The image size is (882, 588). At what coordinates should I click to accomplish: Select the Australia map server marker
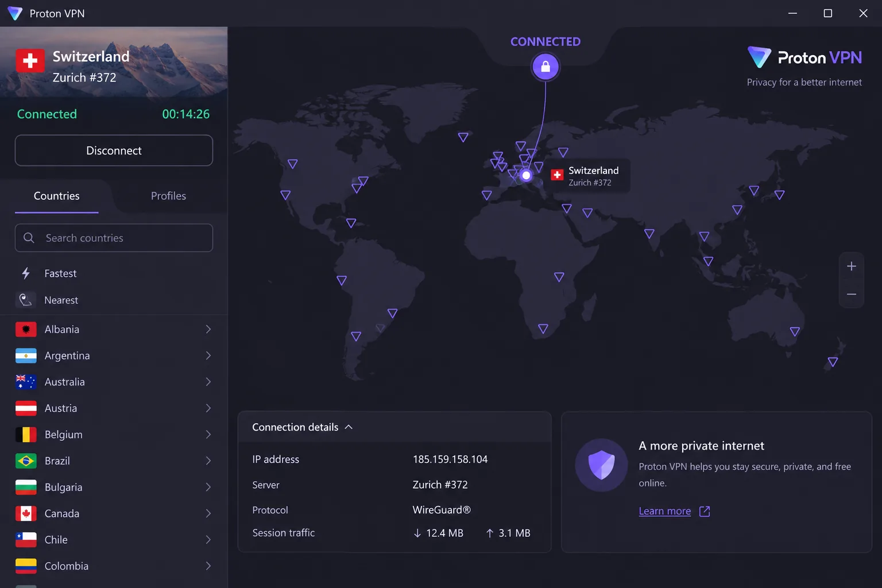[795, 331]
